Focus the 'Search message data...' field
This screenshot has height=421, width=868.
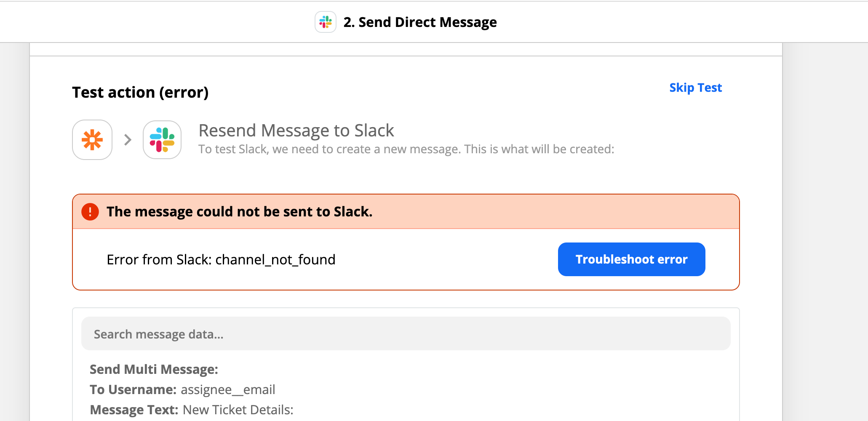click(406, 333)
